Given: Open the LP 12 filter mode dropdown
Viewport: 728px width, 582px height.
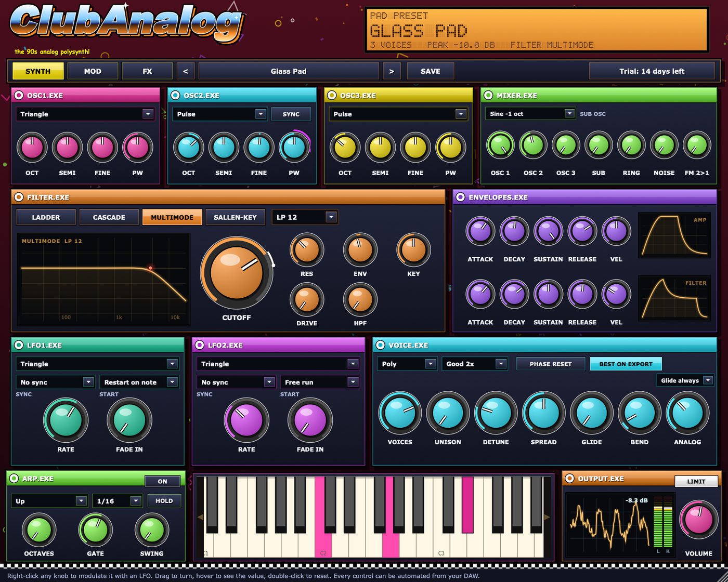Looking at the screenshot, I should click(x=305, y=217).
